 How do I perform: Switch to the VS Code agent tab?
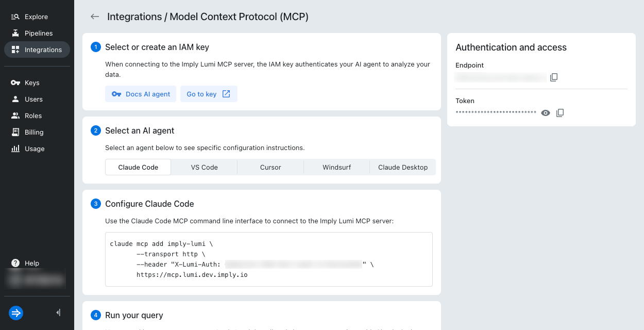[x=204, y=167]
